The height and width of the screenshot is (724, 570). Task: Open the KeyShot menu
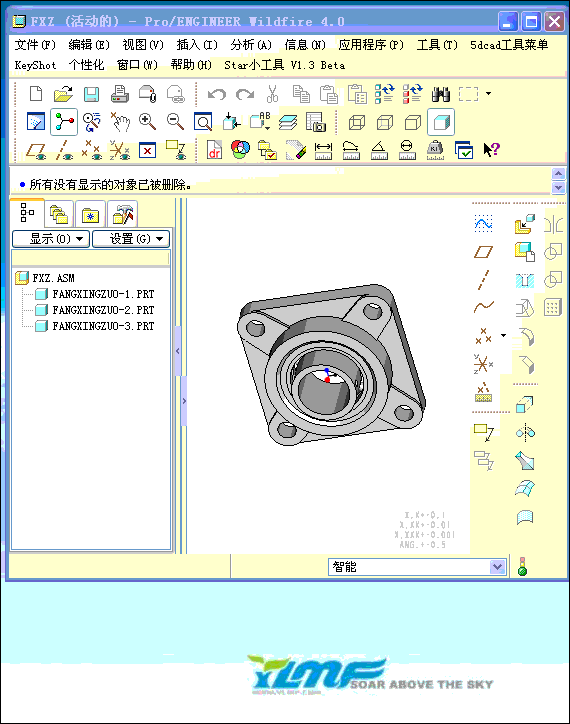pyautogui.click(x=36, y=65)
